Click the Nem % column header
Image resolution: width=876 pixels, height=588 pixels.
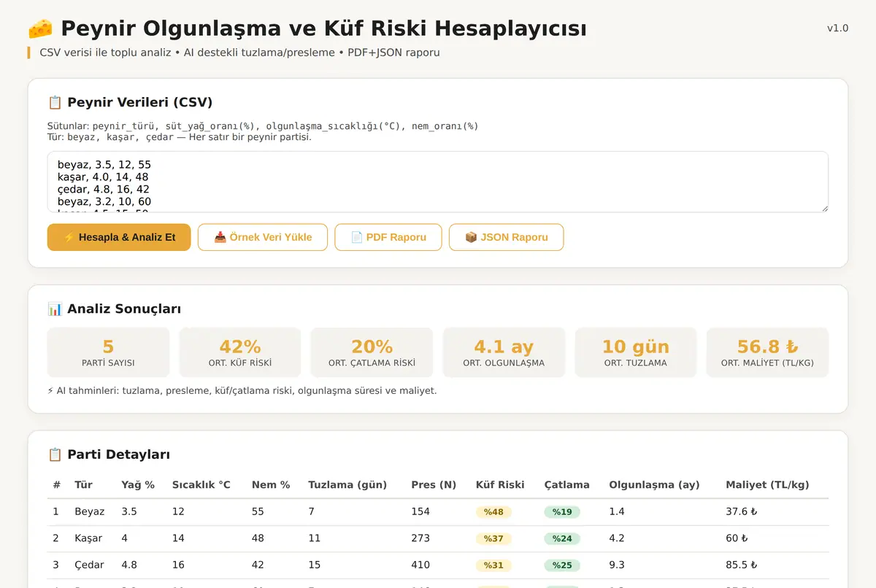tap(271, 485)
